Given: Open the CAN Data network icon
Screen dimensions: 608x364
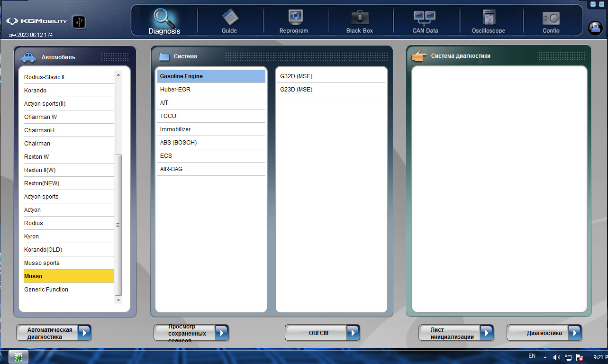Looking at the screenshot, I should coord(425,18).
